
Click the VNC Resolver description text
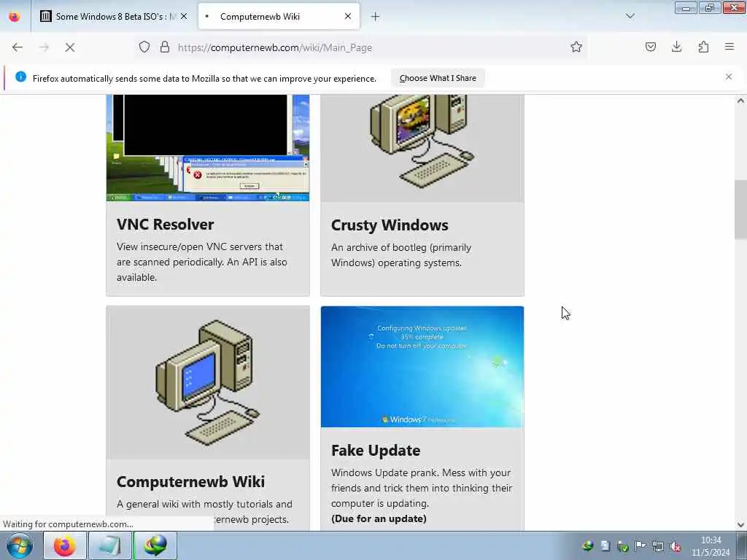(x=202, y=262)
